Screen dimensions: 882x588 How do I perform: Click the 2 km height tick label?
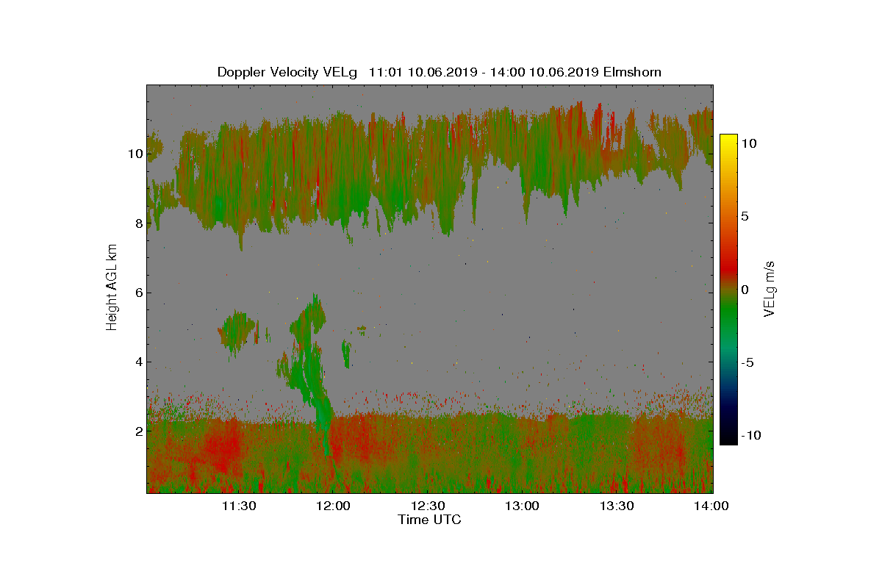click(138, 431)
